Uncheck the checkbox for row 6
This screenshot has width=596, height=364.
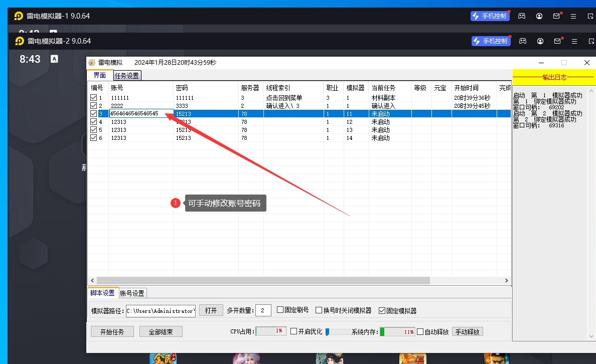coord(93,137)
